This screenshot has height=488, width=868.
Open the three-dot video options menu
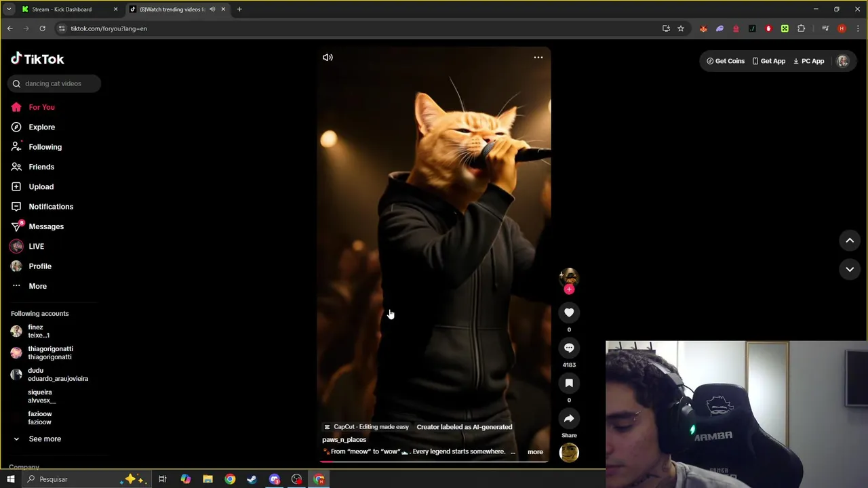click(538, 58)
